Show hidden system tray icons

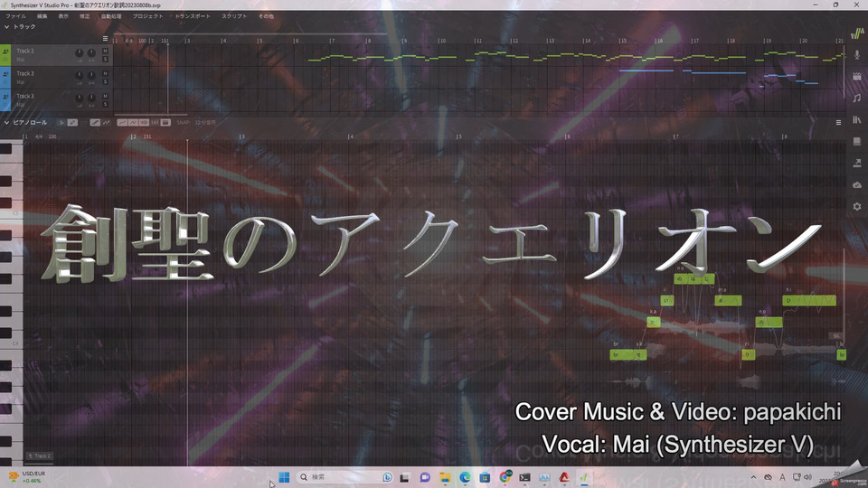pos(753,477)
